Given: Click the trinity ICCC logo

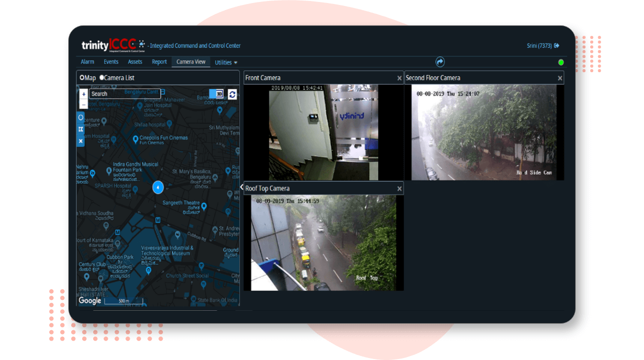Looking at the screenshot, I should pos(113,45).
